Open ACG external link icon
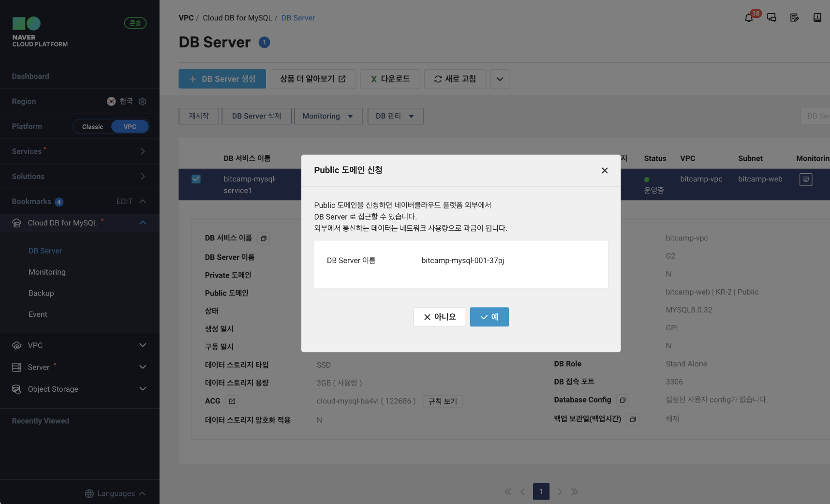Viewport: 830px width, 504px height. 232,401
